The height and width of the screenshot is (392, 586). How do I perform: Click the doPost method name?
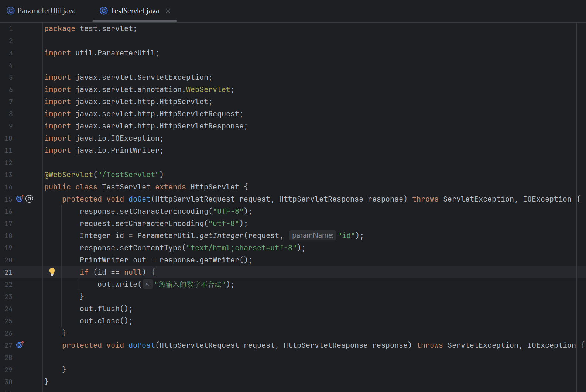tap(142, 345)
